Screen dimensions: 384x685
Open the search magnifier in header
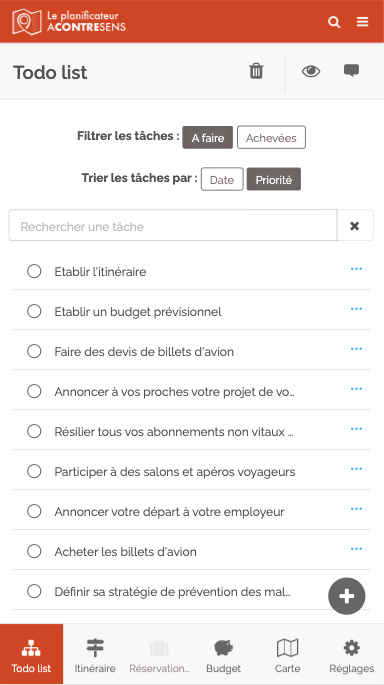pos(334,22)
